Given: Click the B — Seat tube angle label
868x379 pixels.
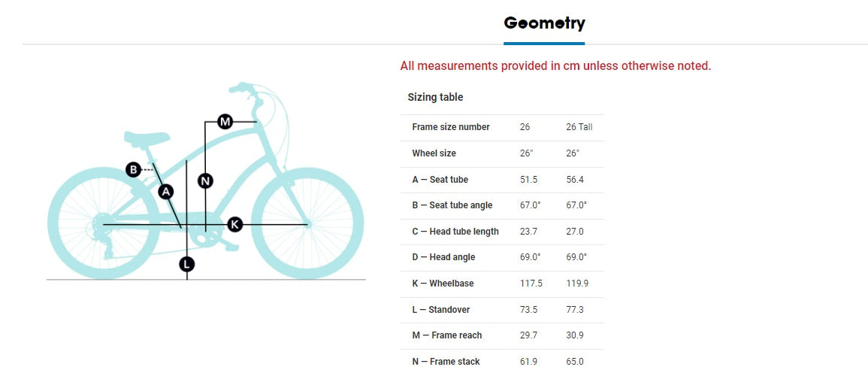Looking at the screenshot, I should [x=452, y=205].
